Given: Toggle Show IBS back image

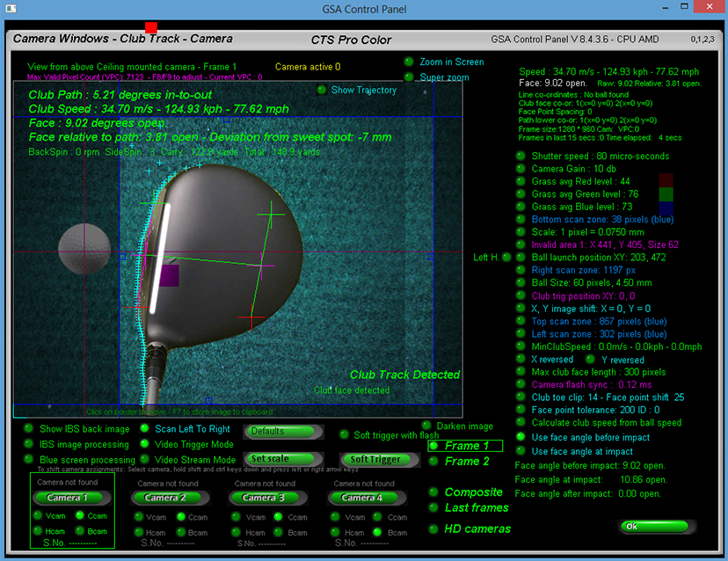Looking at the screenshot, I should point(29,428).
